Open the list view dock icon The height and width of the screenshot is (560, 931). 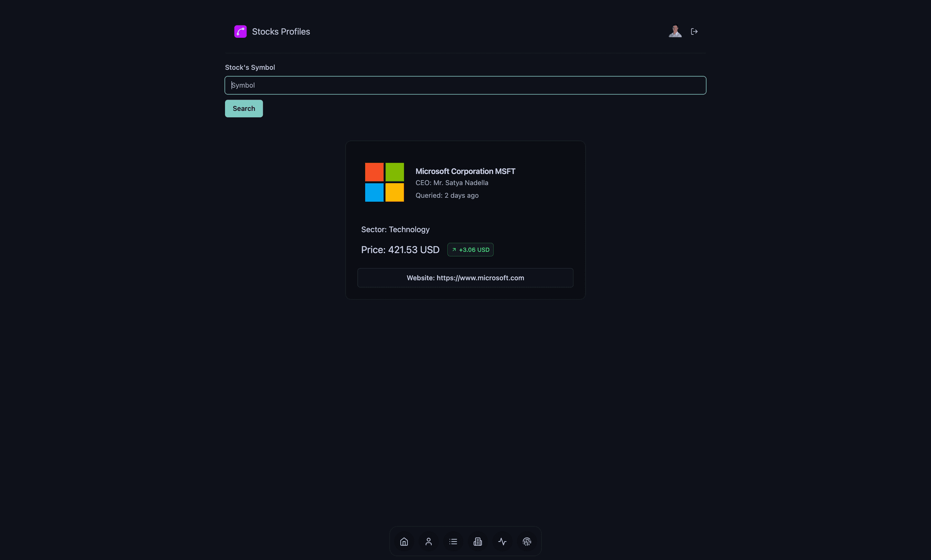click(453, 541)
